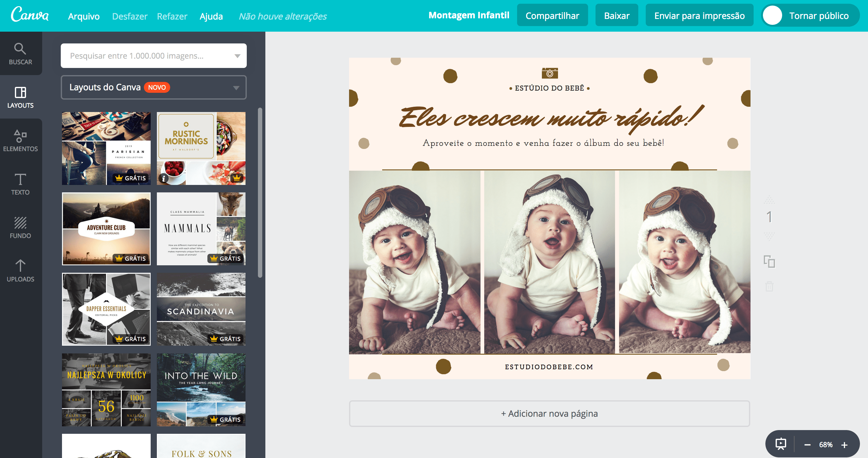Select the 'Aproveite o momento' subtitle text
Viewport: 868px width, 458px height.
(543, 143)
